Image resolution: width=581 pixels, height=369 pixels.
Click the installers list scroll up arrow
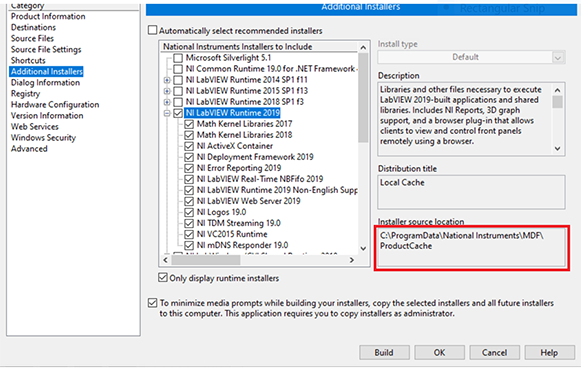[363, 47]
